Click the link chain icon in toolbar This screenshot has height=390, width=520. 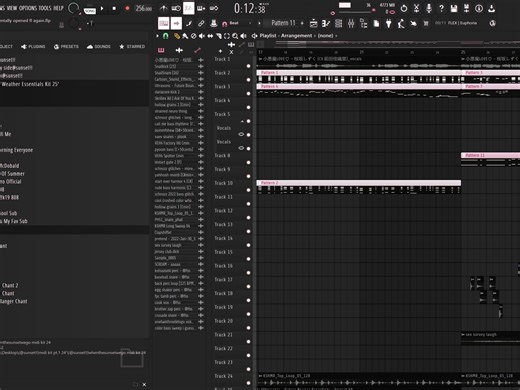(201, 23)
